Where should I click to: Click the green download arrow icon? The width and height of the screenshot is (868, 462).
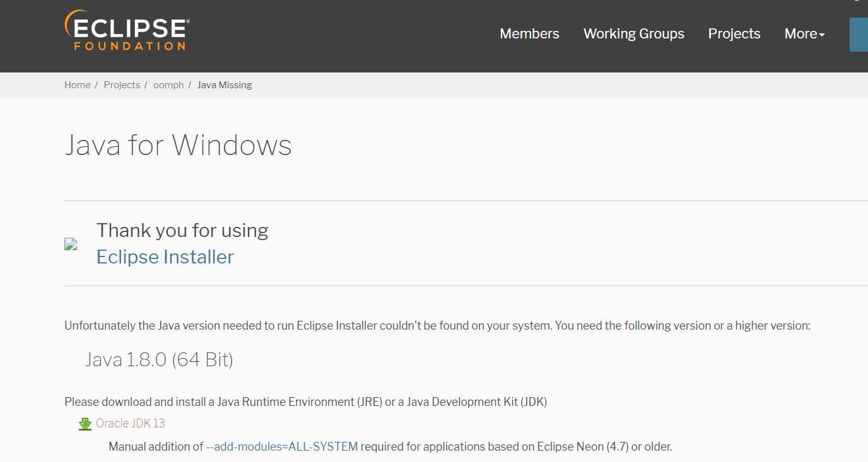85,424
